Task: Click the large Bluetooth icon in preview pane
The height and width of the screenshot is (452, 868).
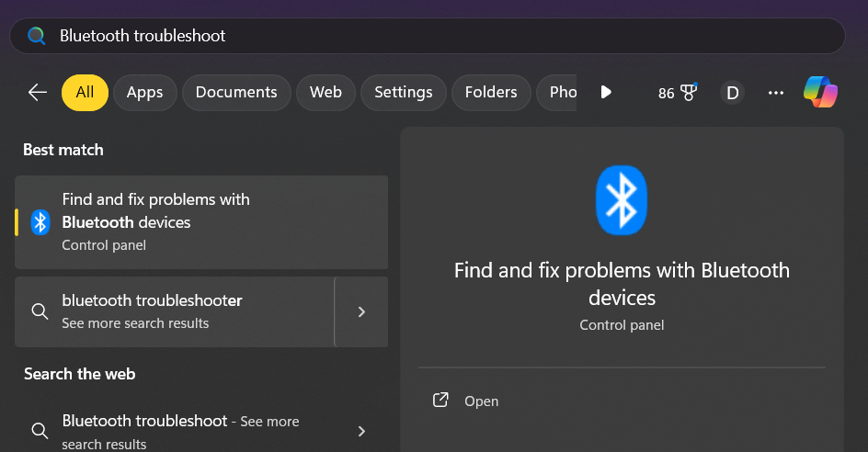Action: pos(622,200)
